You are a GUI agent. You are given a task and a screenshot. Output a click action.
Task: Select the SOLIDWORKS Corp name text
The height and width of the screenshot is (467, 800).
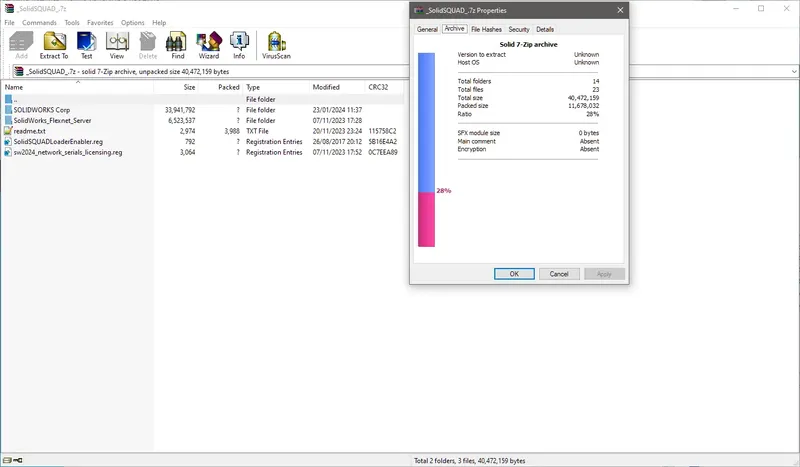(x=42, y=110)
